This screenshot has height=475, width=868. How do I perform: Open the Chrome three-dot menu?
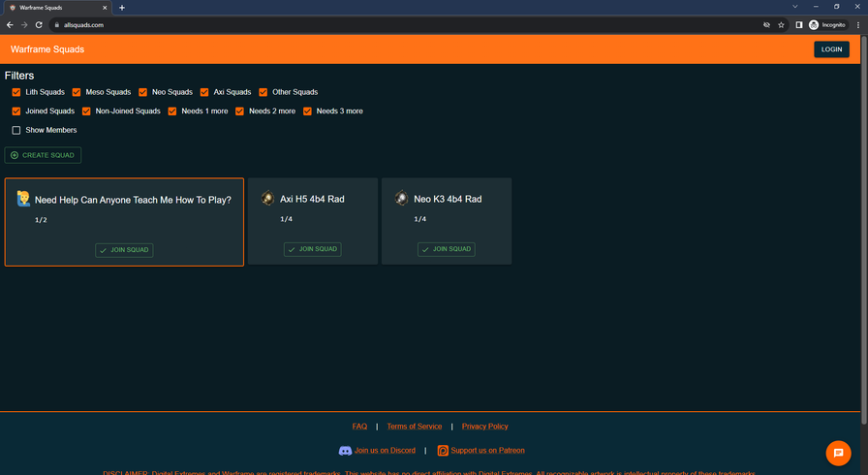coord(858,25)
